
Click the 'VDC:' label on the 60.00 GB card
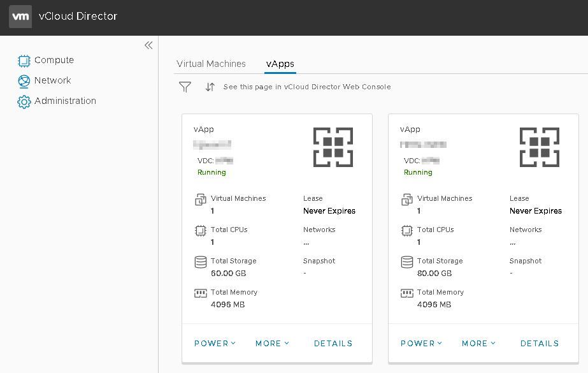(x=206, y=161)
